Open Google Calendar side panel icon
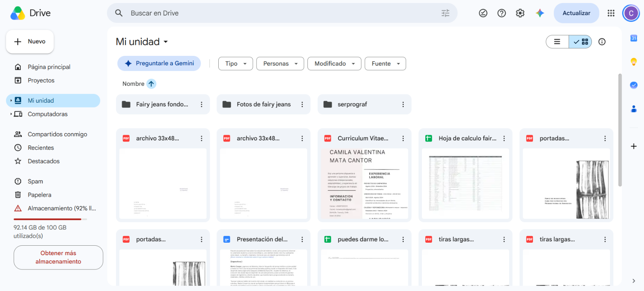The height and width of the screenshot is (291, 644). point(634,38)
